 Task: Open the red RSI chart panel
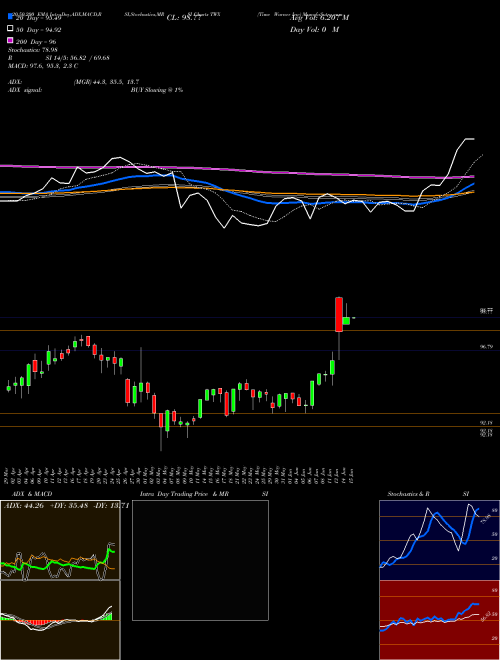(x=439, y=620)
